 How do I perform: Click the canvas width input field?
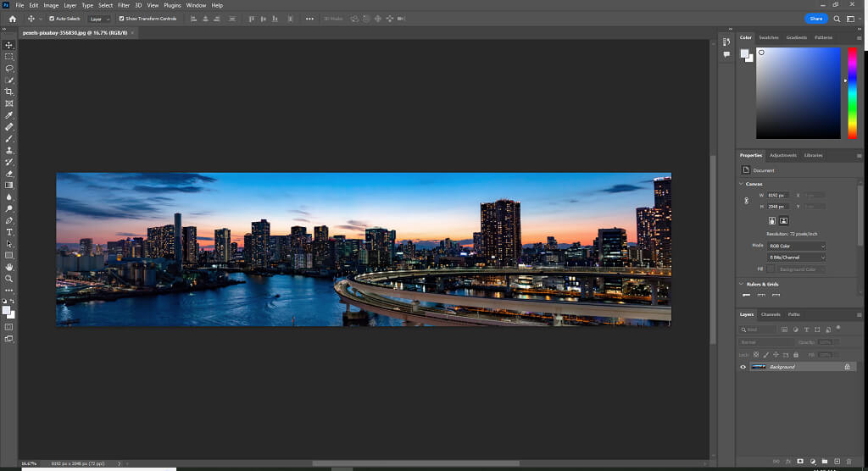coord(777,196)
